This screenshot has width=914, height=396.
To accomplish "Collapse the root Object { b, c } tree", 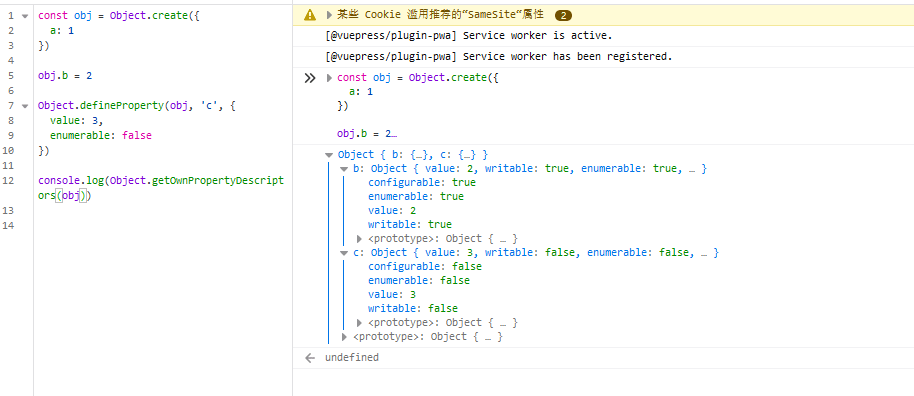I will coord(329,155).
